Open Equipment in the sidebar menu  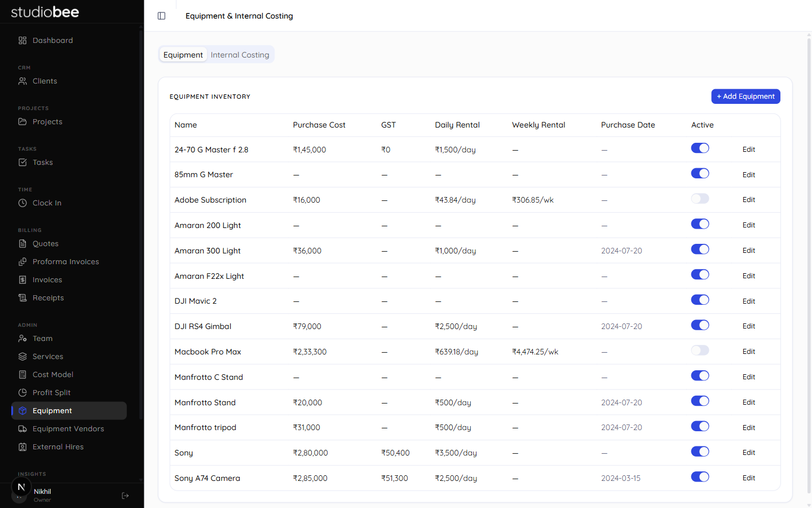pyautogui.click(x=69, y=411)
